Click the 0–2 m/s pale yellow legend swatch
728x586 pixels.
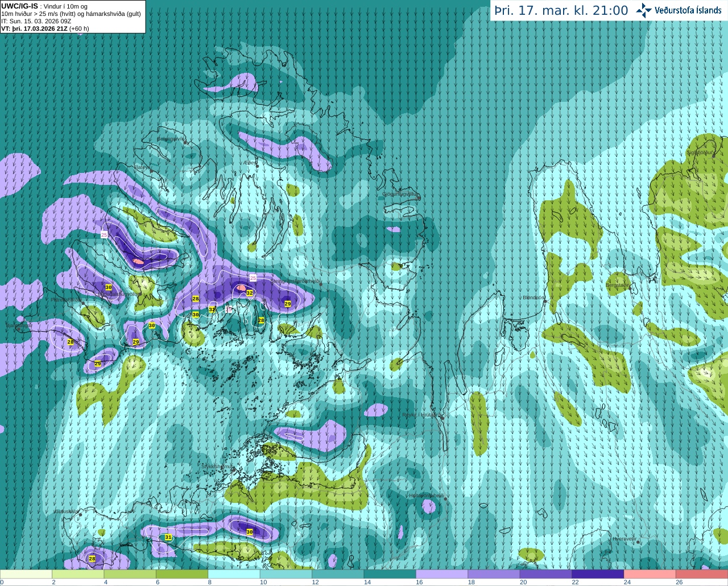coord(26,574)
